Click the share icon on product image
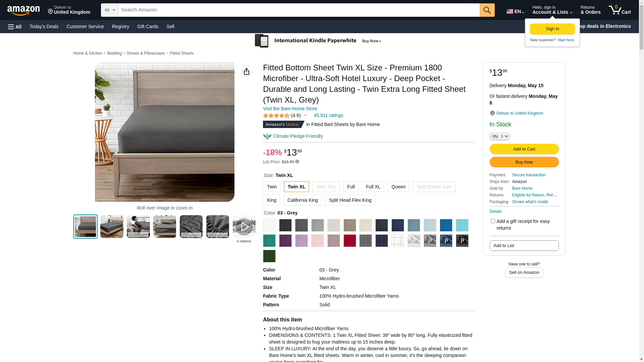Image resolution: width=644 pixels, height=362 pixels. (x=247, y=71)
